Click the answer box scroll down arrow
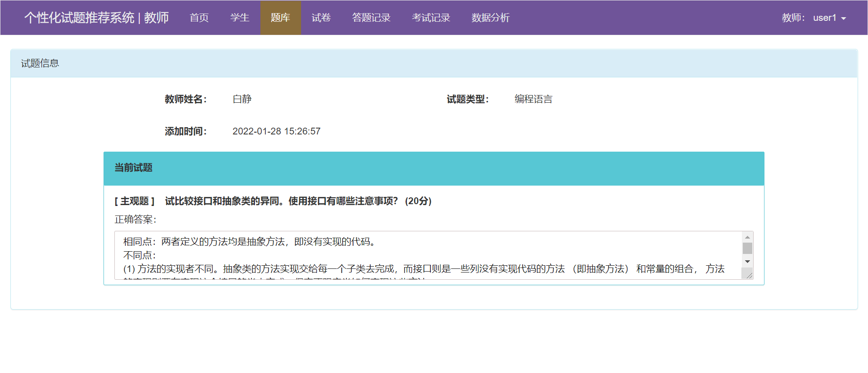This screenshot has height=373, width=868. (747, 262)
